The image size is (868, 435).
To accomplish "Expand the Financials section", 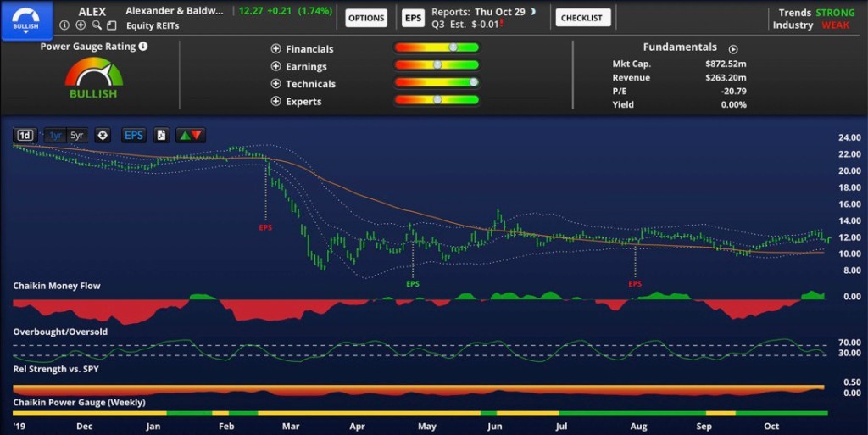I will (275, 49).
